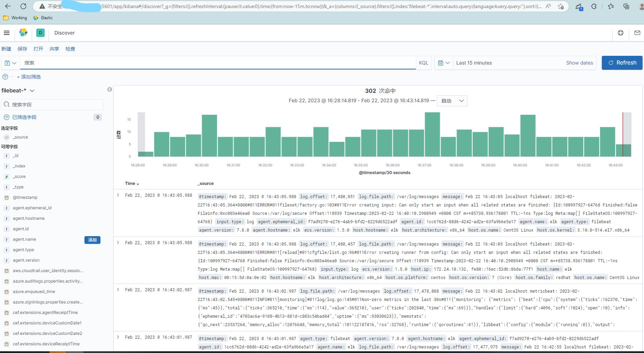Open the newsfeed mail icon

click(x=637, y=33)
